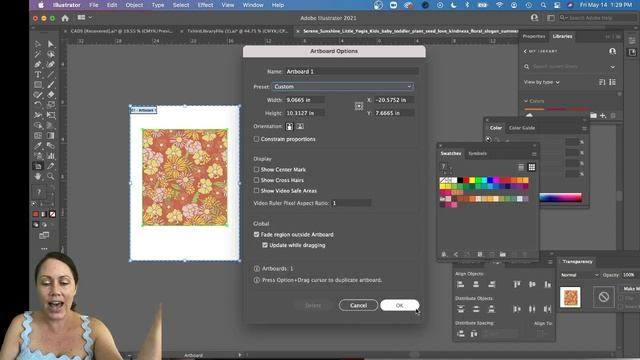Click the Width value field
The width and height of the screenshot is (640, 360).
tap(305, 100)
